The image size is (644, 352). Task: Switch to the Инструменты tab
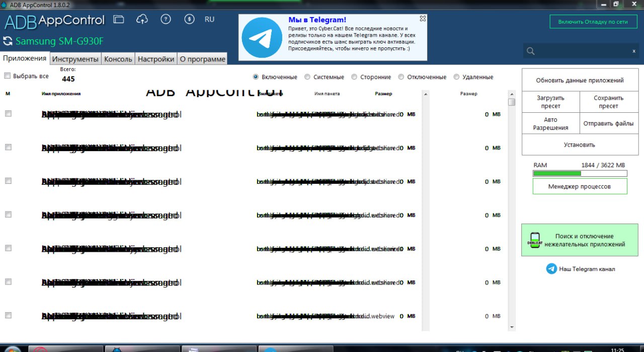[75, 59]
